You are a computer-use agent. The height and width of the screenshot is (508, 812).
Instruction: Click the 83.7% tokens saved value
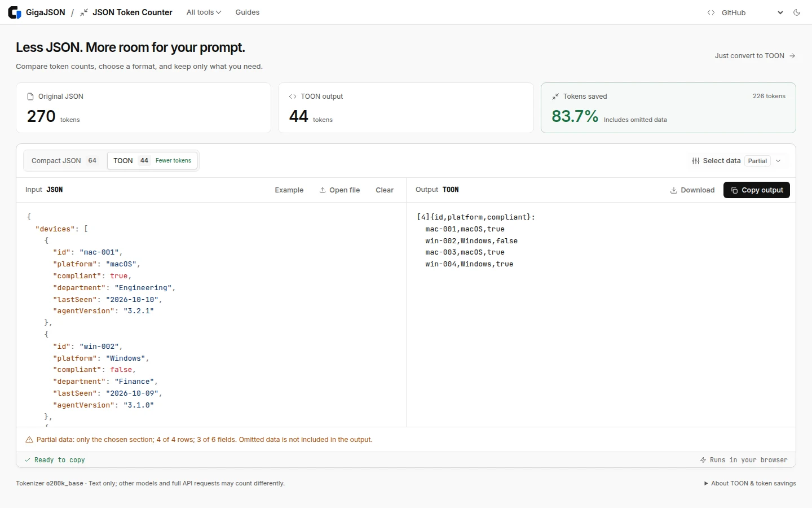click(575, 116)
